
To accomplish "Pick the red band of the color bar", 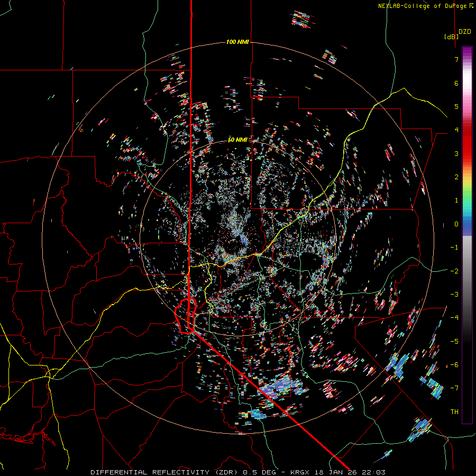I will 467,143.
